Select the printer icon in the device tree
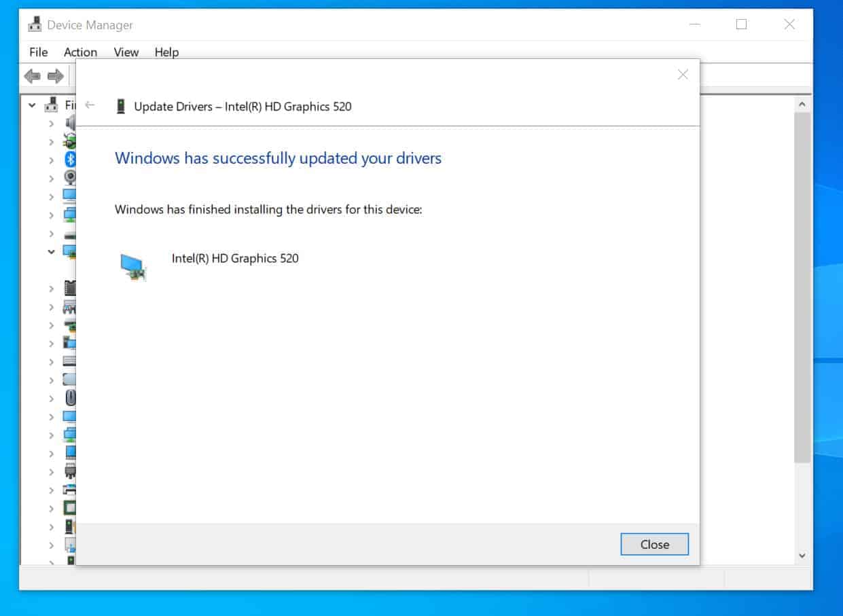The width and height of the screenshot is (843, 616). point(70,490)
